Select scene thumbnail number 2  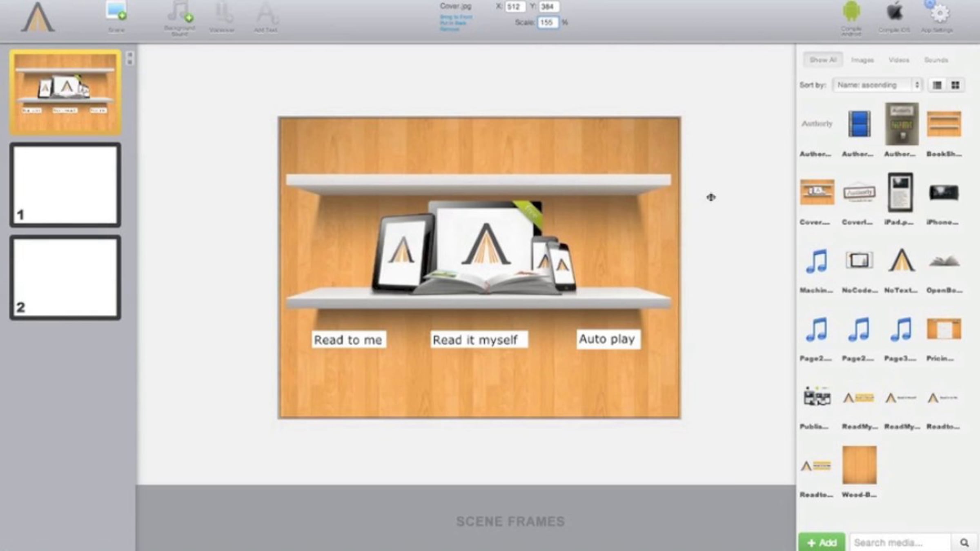click(65, 278)
